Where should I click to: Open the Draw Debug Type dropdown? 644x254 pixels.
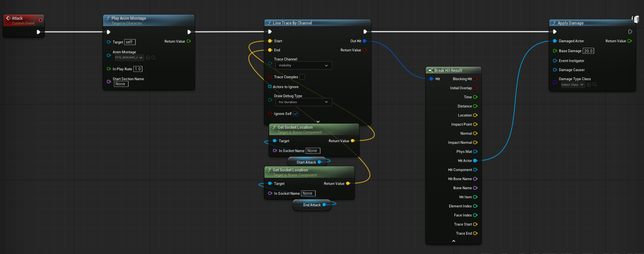(x=303, y=102)
